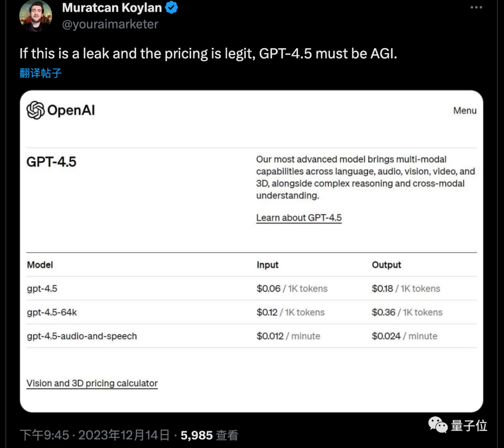Click the @youraimarketer handle
504x448 pixels.
(110, 24)
